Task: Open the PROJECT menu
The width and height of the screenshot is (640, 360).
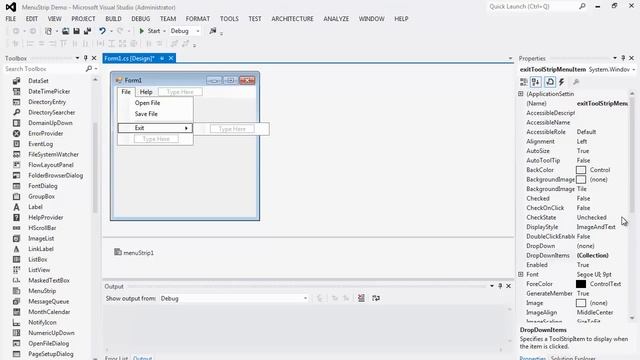Action: tap(83, 19)
